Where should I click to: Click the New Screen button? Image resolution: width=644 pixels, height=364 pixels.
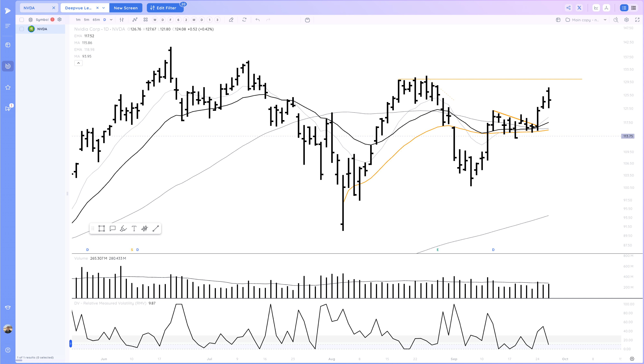(x=126, y=8)
